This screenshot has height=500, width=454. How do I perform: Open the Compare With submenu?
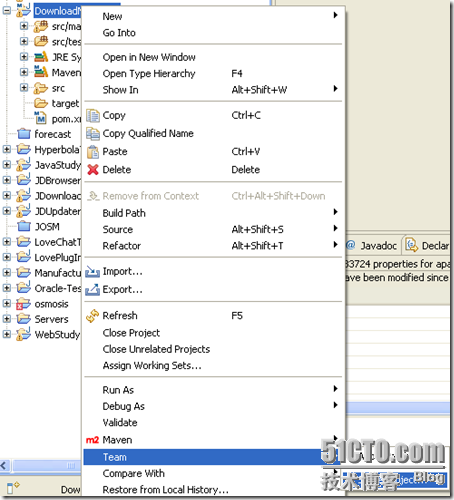213,473
